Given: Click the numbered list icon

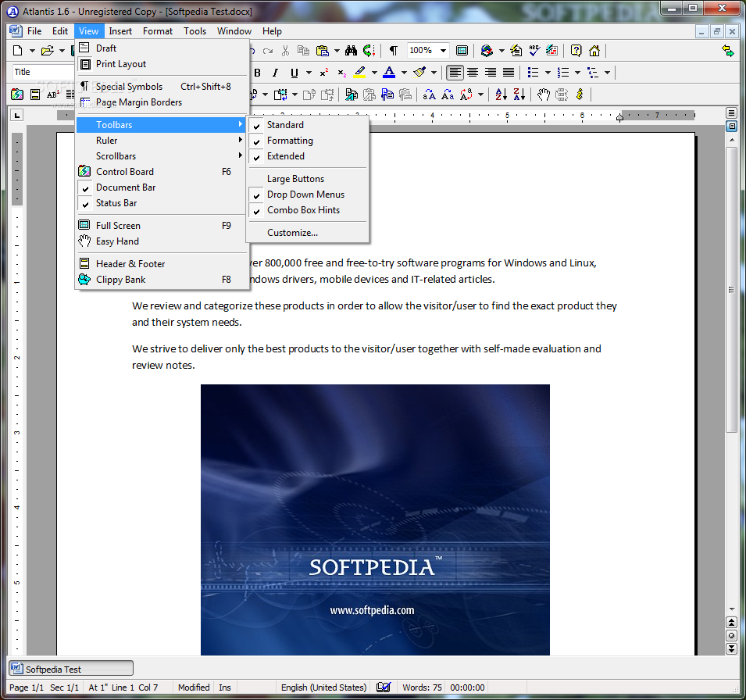Looking at the screenshot, I should [x=563, y=73].
